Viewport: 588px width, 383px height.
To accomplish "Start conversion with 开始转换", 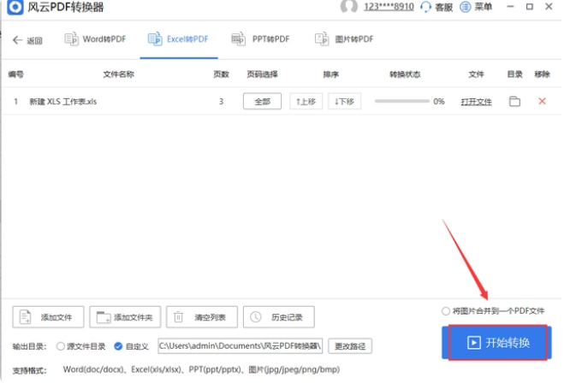I will pyautogui.click(x=496, y=343).
